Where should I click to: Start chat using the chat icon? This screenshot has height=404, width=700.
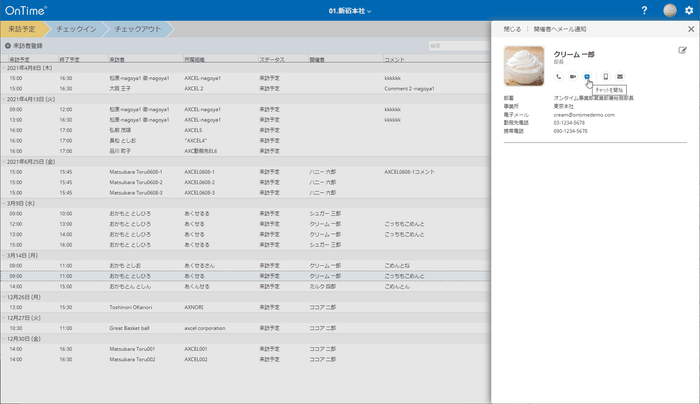(588, 77)
